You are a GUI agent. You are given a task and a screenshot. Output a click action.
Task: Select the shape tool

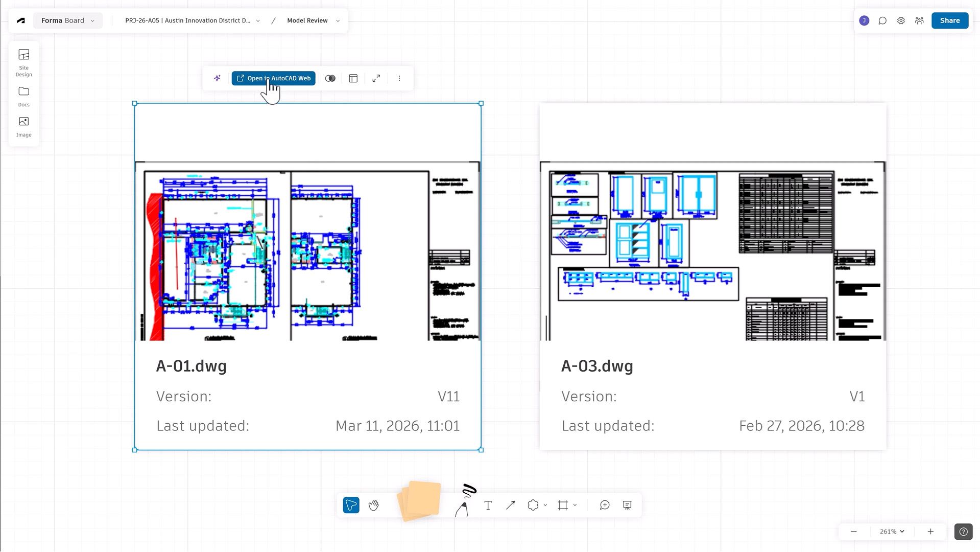(x=533, y=505)
